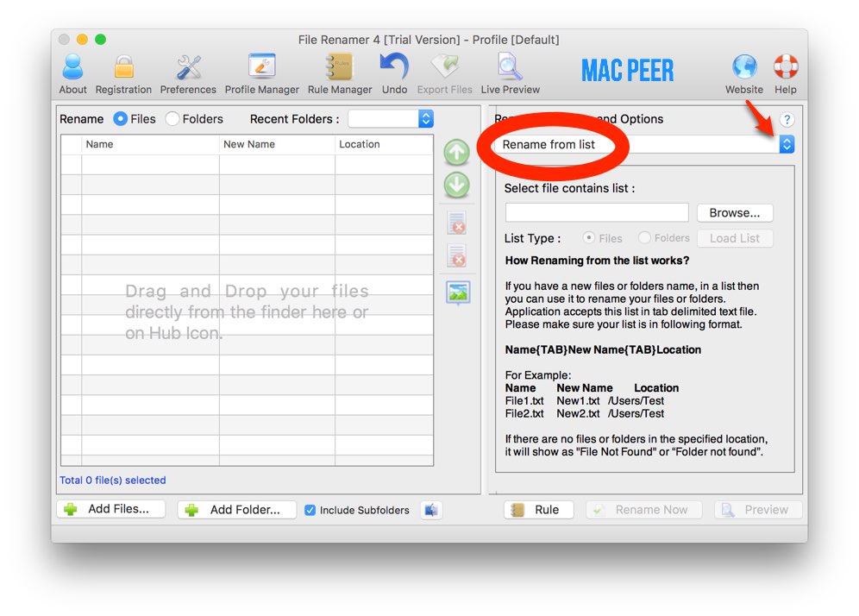Select the Files rename radio button
This screenshot has width=859, height=616.
121,119
